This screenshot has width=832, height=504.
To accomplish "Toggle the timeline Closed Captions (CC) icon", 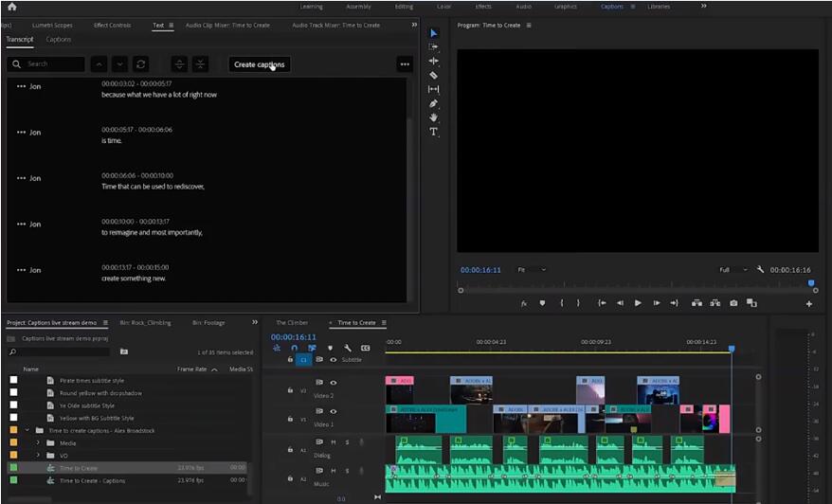I will (365, 348).
